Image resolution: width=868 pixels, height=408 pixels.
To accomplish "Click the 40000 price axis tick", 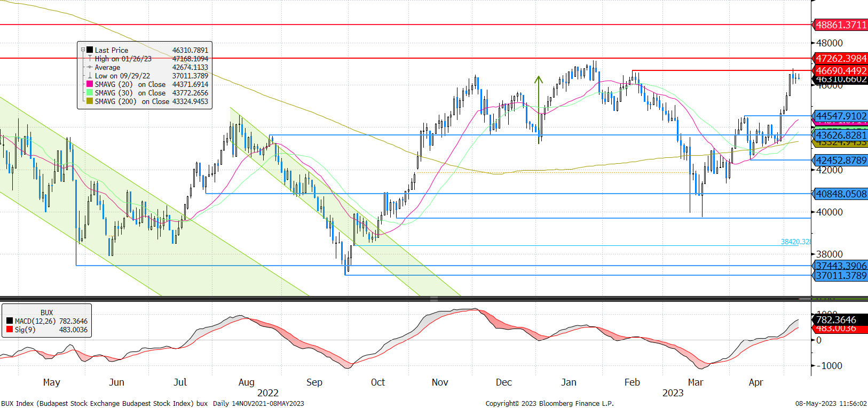I will pos(830,212).
